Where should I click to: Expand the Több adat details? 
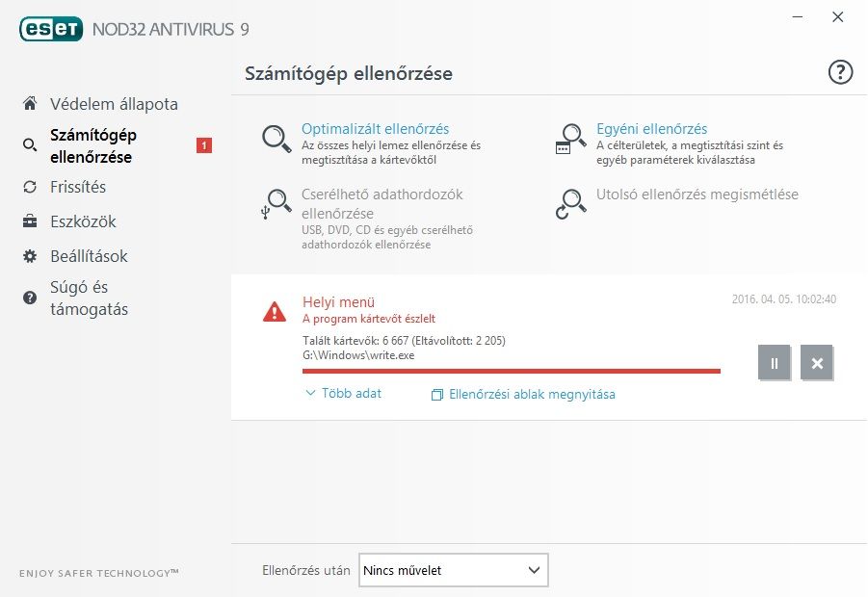344,393
